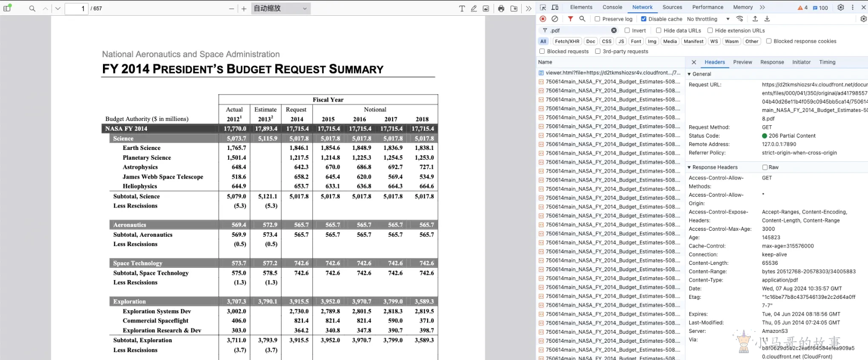Image resolution: width=868 pixels, height=360 pixels.
Task: Select the PDF draw pen tool
Action: [x=474, y=8]
